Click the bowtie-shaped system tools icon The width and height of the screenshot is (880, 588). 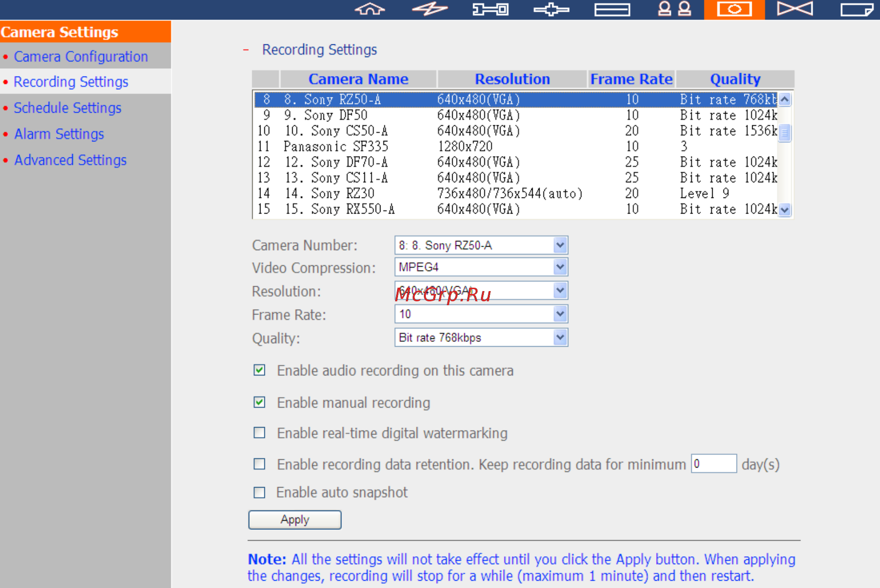[x=795, y=9]
